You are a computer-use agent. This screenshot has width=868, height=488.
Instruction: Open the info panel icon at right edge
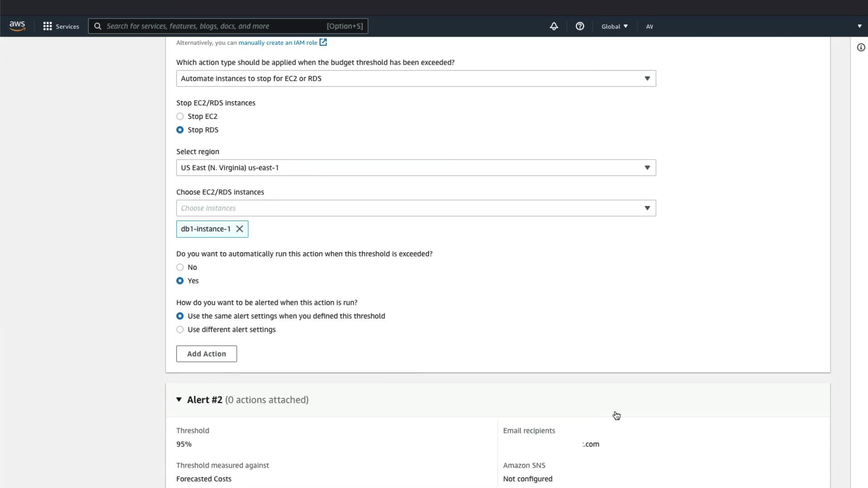861,47
